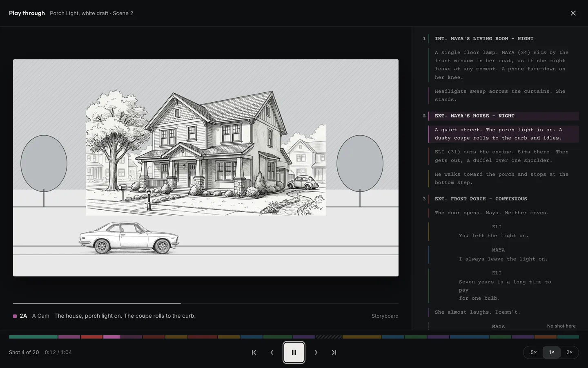Set playback speed to 1×
The height and width of the screenshot is (368, 588).
552,352
